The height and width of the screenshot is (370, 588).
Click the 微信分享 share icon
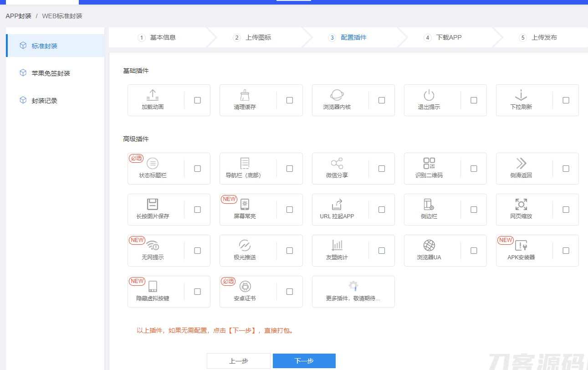coord(337,163)
